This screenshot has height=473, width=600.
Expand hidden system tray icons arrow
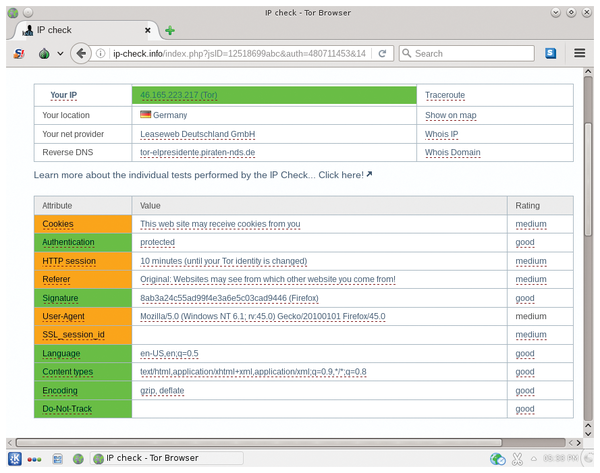pyautogui.click(x=533, y=458)
